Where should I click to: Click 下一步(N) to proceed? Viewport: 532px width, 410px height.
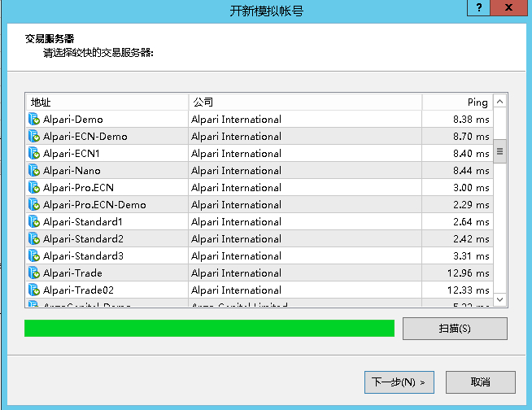399,382
